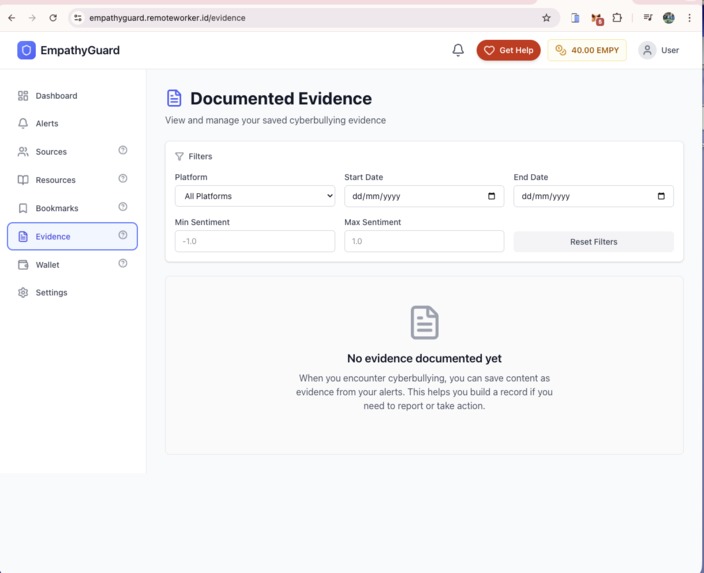Click the document icon beside page title
The height and width of the screenshot is (573, 704).
pos(174,98)
